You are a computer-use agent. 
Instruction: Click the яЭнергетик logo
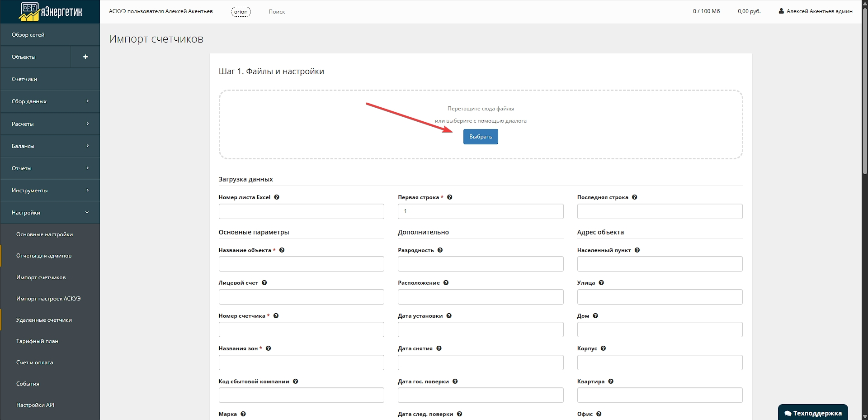pyautogui.click(x=51, y=12)
